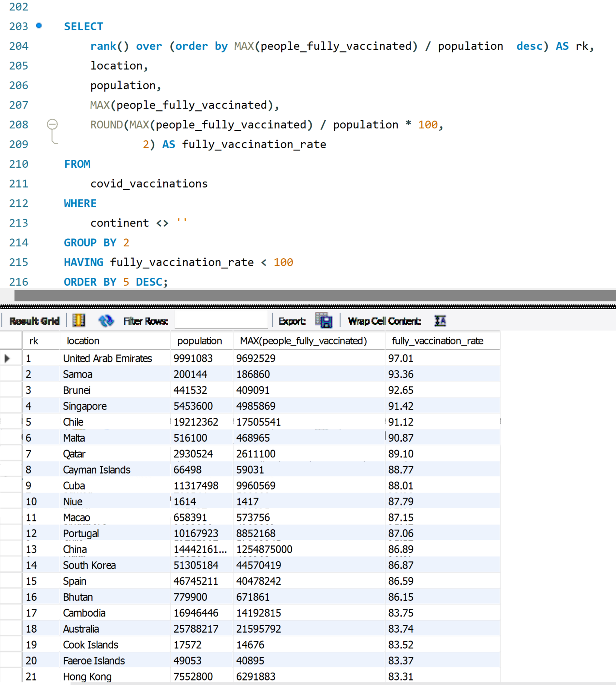
Task: Select the United Arab Emirates cell
Action: click(107, 358)
